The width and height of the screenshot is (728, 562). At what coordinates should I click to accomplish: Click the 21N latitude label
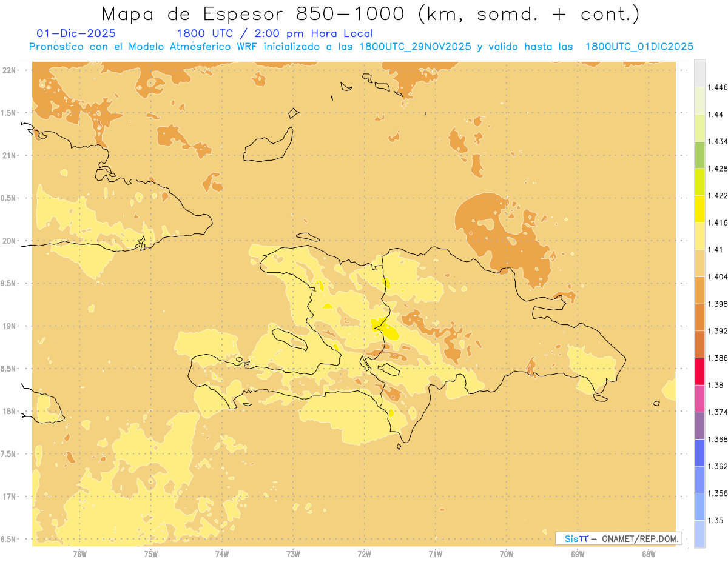pyautogui.click(x=9, y=156)
